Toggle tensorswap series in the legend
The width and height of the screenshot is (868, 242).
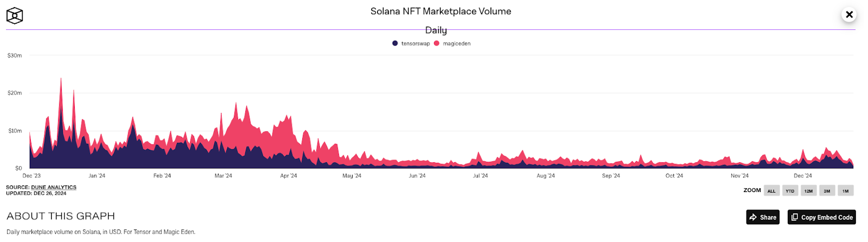pos(411,43)
